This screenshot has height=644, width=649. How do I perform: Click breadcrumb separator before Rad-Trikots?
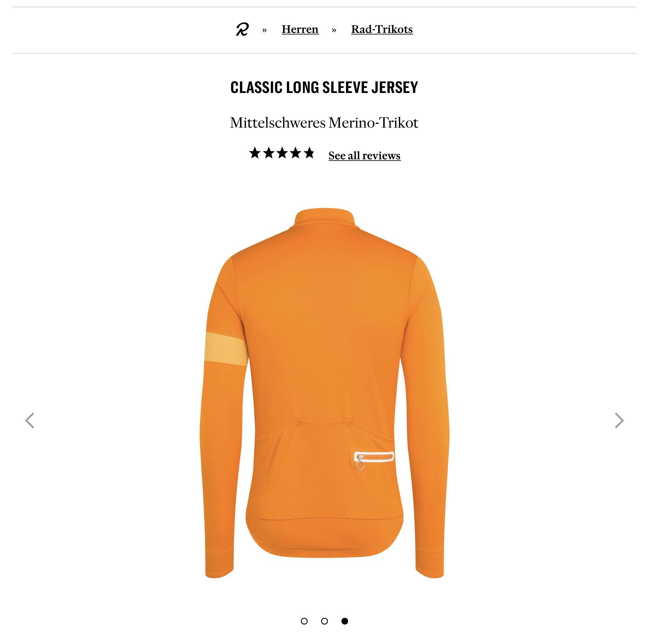334,30
